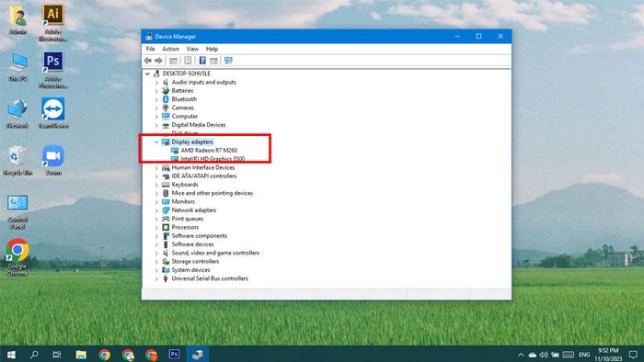Select the TeamViewer desktop shortcut

click(53, 113)
